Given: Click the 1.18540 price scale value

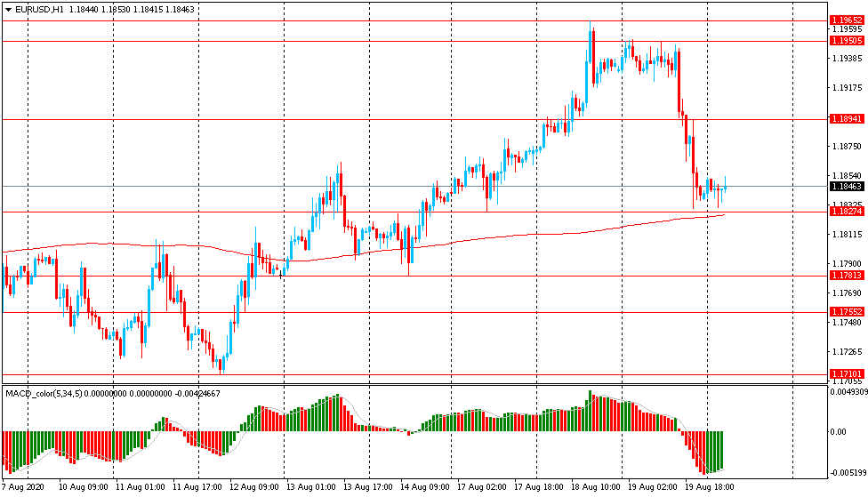Looking at the screenshot, I should (x=847, y=175).
